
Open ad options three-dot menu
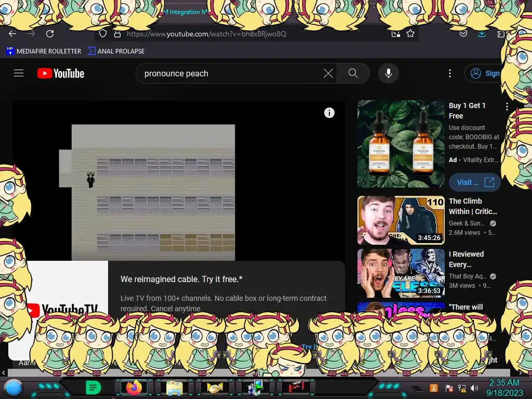pos(507,107)
